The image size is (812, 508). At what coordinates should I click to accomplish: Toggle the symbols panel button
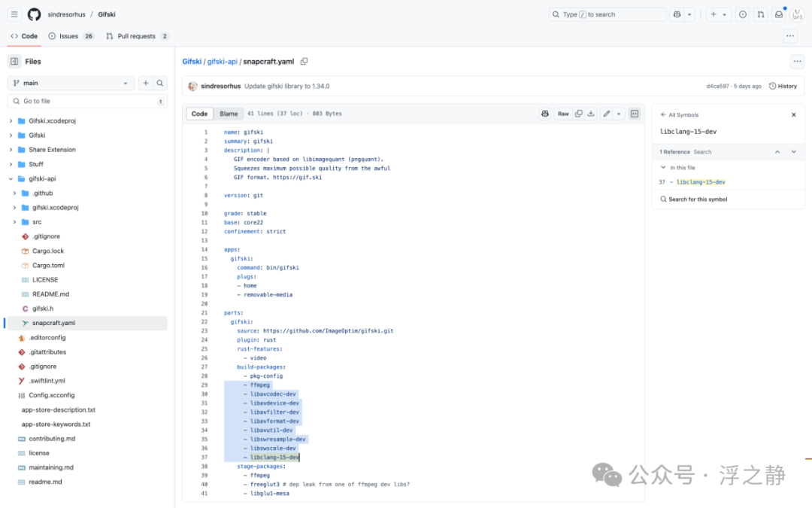click(635, 114)
